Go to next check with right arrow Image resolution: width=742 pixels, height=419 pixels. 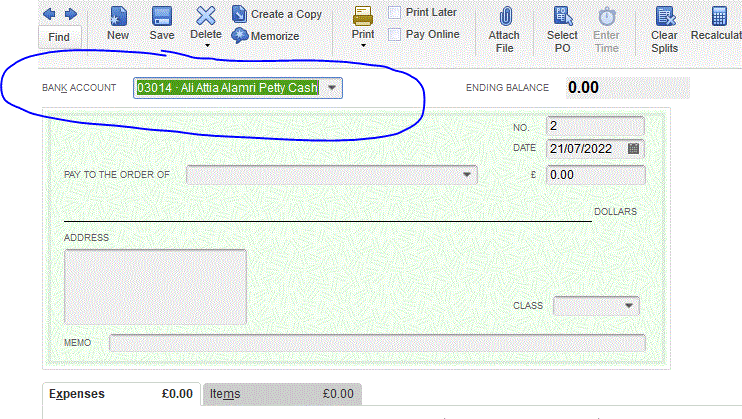point(71,14)
